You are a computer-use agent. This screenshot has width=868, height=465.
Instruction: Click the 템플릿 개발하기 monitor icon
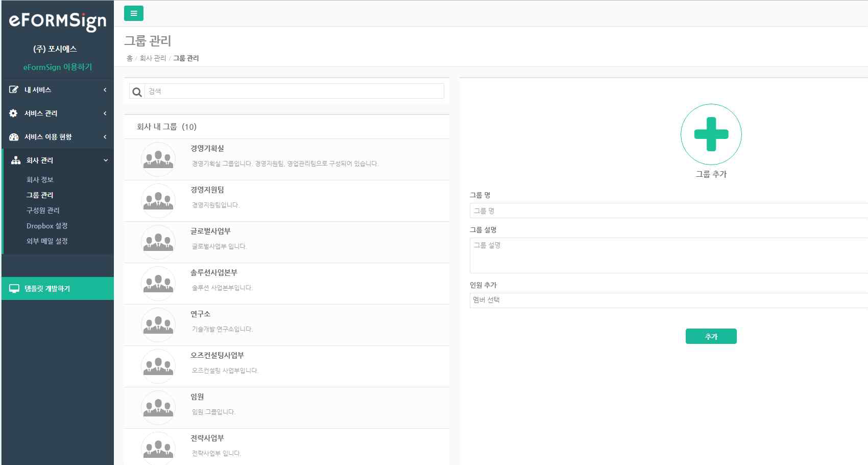coord(14,289)
